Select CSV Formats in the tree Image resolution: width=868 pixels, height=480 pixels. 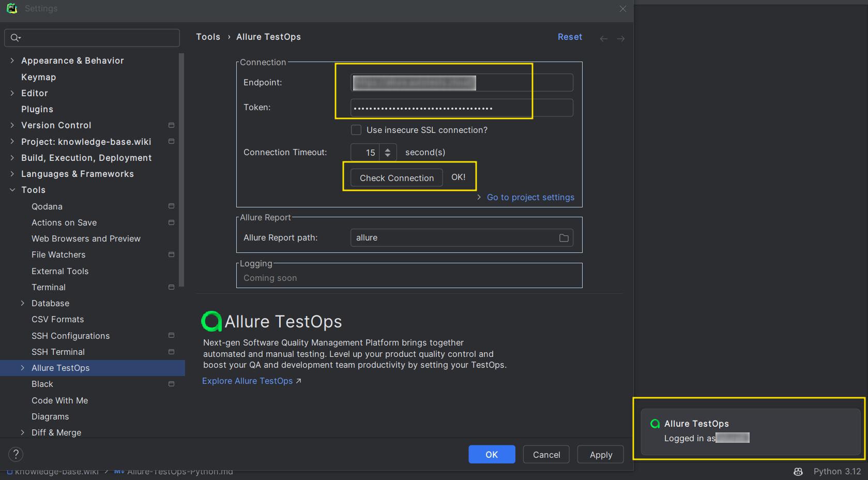point(57,319)
